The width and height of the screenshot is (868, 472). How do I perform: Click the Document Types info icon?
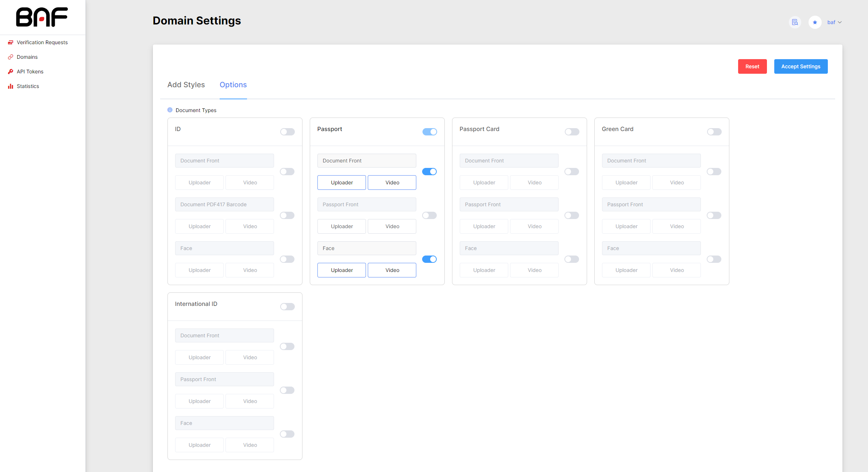(170, 110)
